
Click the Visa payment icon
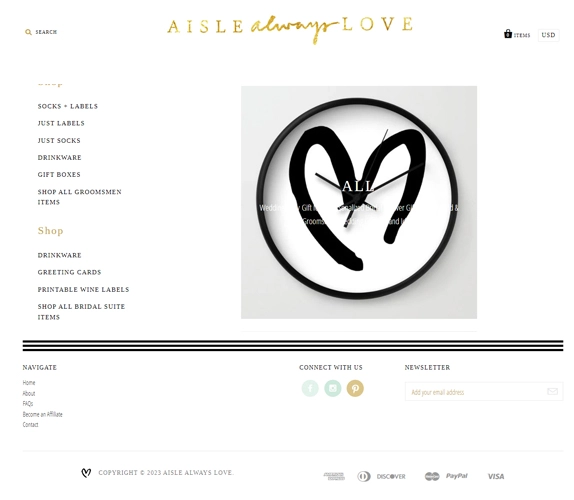496,476
